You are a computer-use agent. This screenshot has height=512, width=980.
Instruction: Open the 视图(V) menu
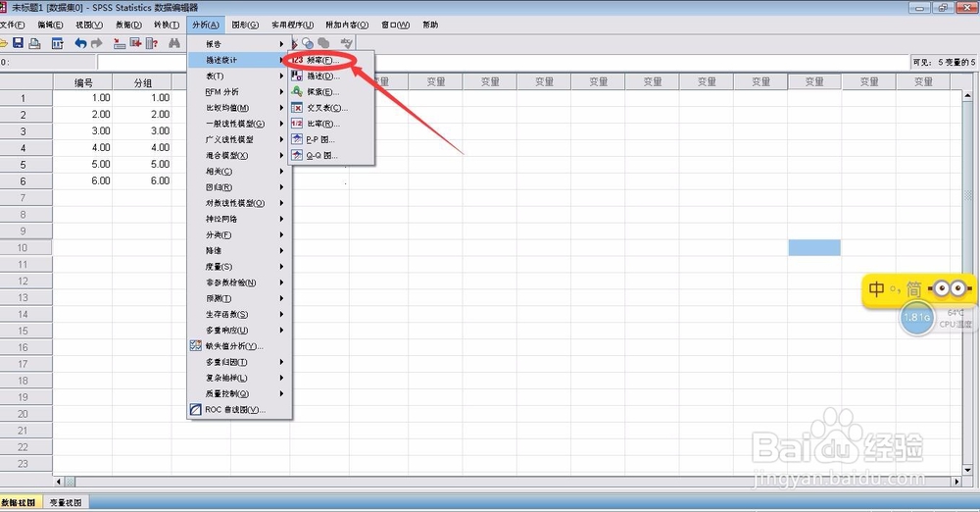click(89, 26)
